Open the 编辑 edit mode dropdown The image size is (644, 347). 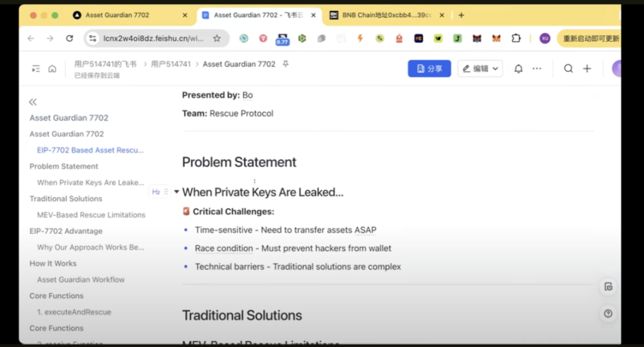tap(480, 69)
